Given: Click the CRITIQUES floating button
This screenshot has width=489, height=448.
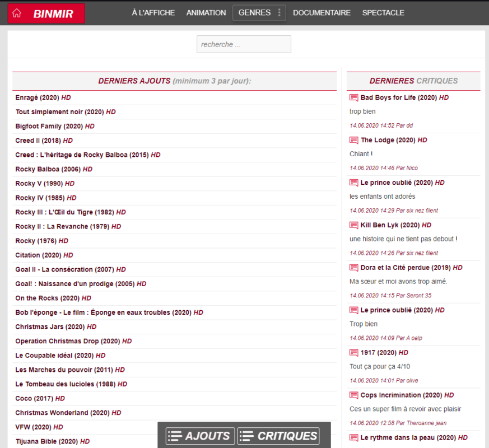Looking at the screenshot, I should coord(278,436).
